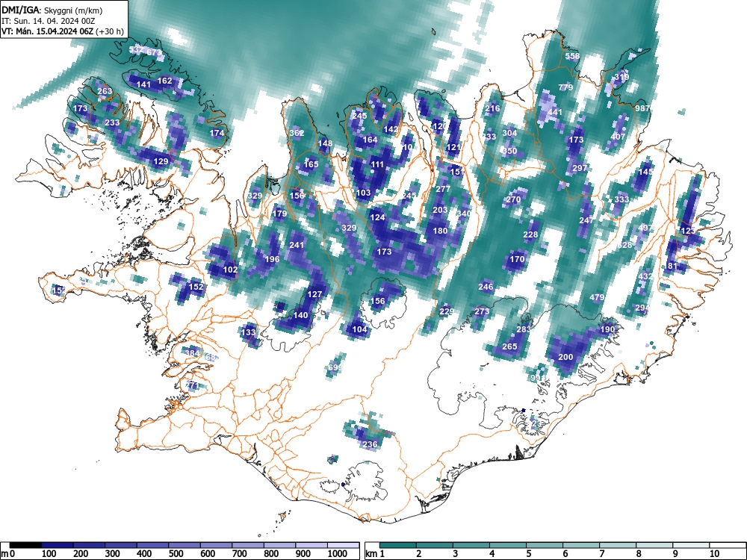Click the 'km 1' label in the kilometre legend

[x=375, y=554]
